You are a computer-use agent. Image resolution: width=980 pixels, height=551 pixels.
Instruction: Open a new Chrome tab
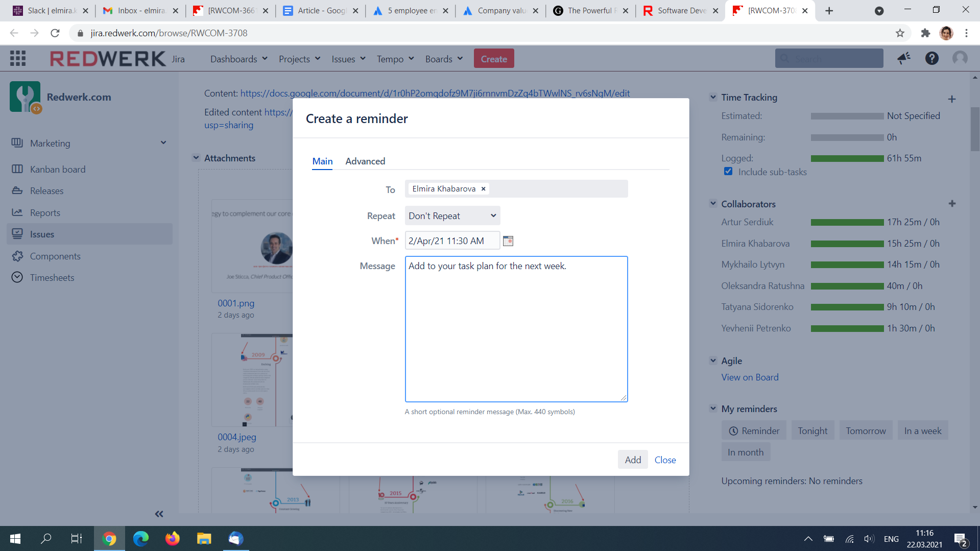click(x=829, y=11)
